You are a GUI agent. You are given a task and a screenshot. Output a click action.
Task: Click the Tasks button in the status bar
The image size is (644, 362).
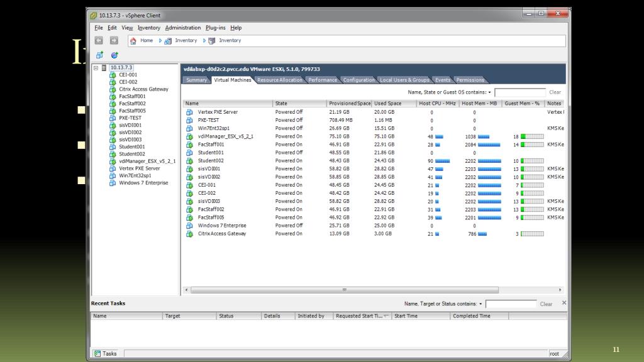pos(106,353)
